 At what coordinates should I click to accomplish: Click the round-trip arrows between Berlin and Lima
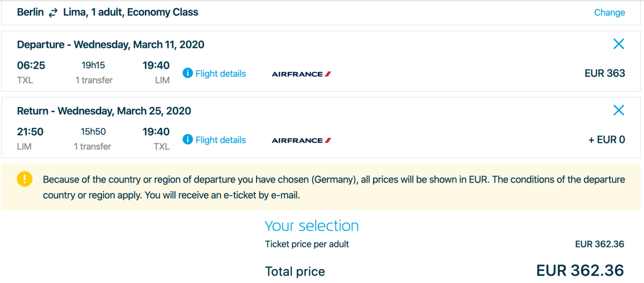(53, 13)
